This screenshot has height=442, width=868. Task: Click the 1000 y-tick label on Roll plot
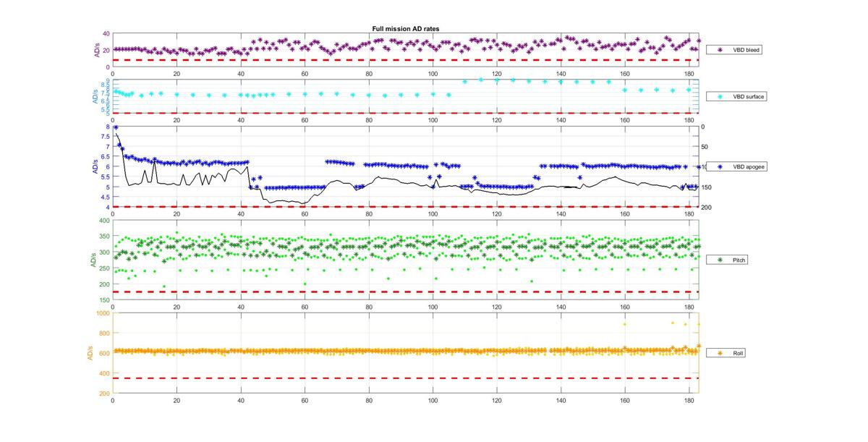click(x=103, y=313)
